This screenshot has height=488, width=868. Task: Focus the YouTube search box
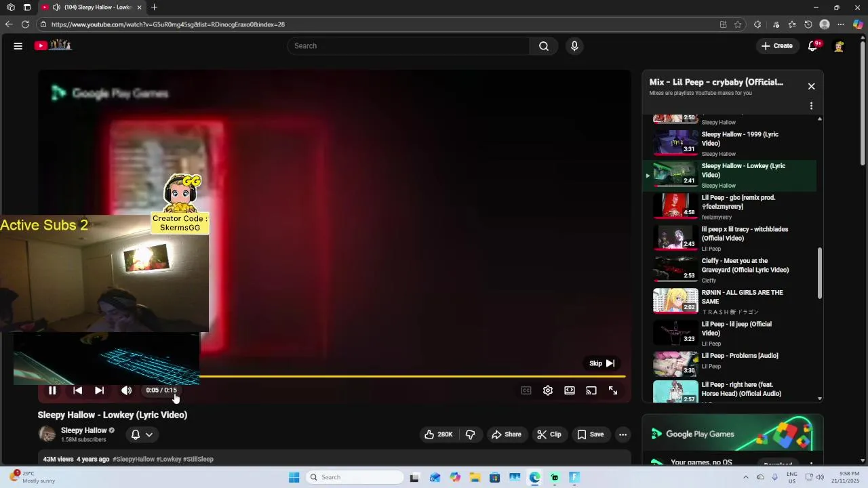coord(409,46)
